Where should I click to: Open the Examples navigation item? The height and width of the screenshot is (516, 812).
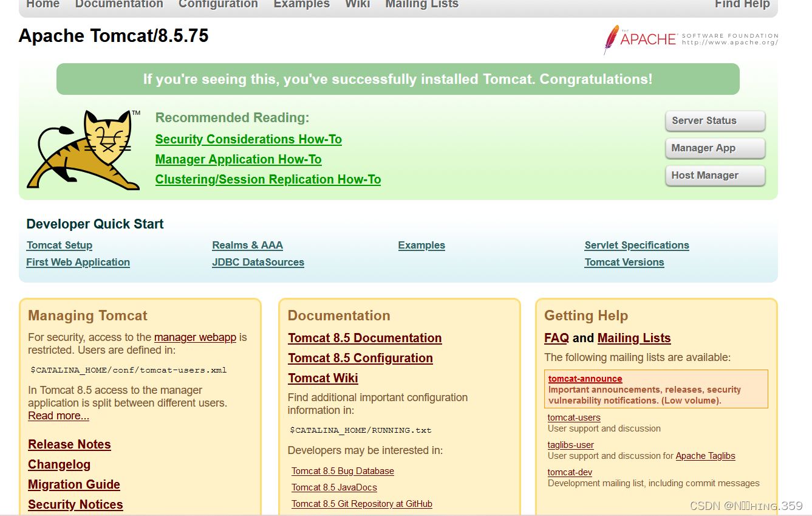tap(301, 5)
